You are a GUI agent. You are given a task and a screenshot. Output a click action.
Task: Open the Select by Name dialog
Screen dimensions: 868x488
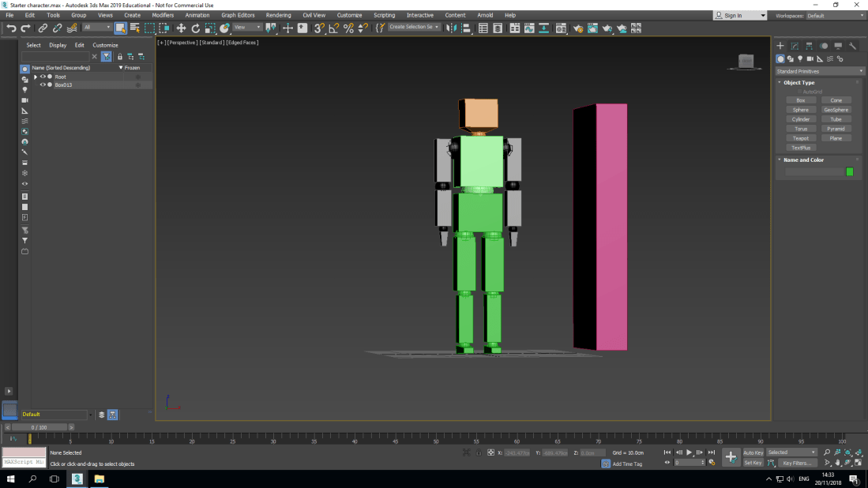click(x=136, y=28)
